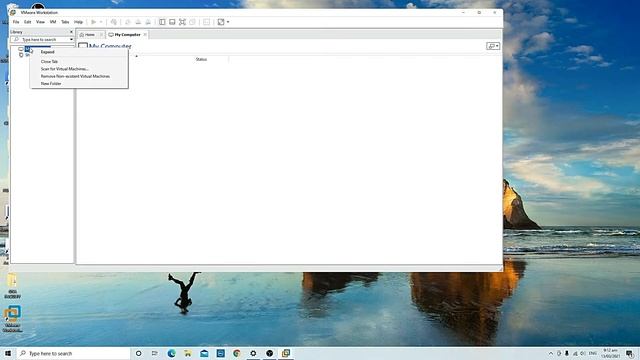Click the Cortana circle icon
Screen dimensions: 640x360
click(138, 353)
